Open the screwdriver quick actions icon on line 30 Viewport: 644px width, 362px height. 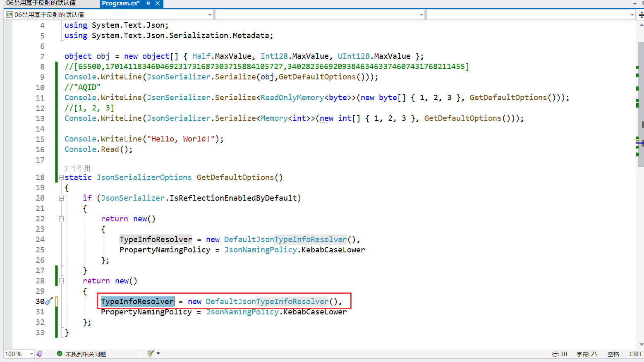click(x=49, y=301)
